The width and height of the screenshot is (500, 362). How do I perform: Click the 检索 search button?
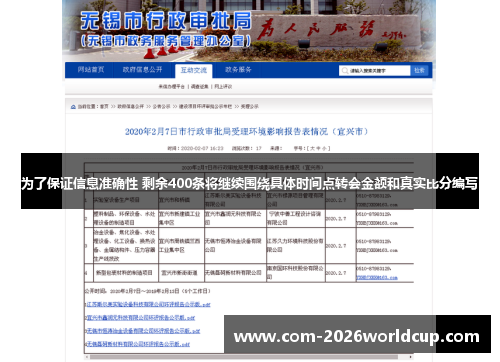[x=419, y=70]
